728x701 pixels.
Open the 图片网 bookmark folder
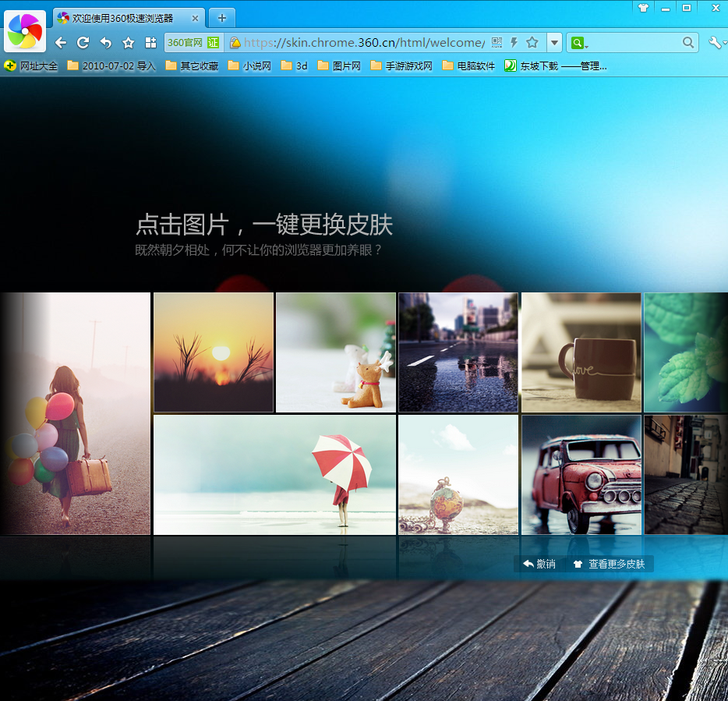pos(339,66)
